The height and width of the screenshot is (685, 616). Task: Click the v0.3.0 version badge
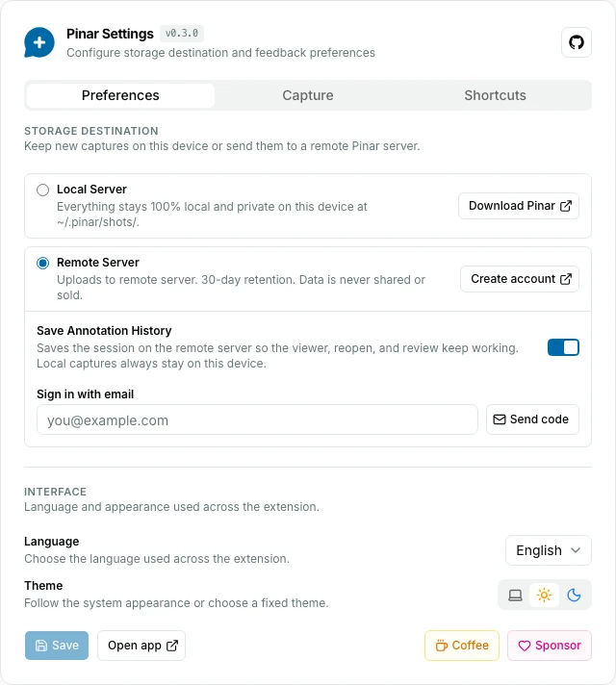point(182,34)
